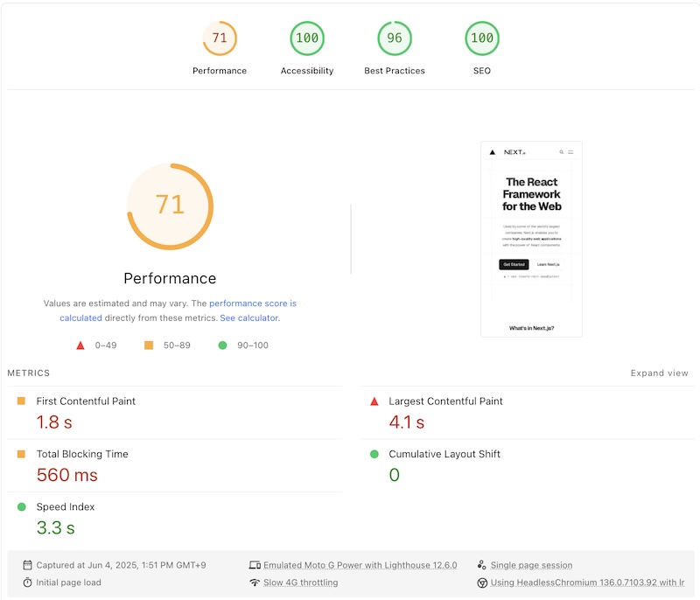700x600 pixels.
Task: Click 'Using HeadlessChromium 136.0.7103.92' text
Action: coord(587,583)
